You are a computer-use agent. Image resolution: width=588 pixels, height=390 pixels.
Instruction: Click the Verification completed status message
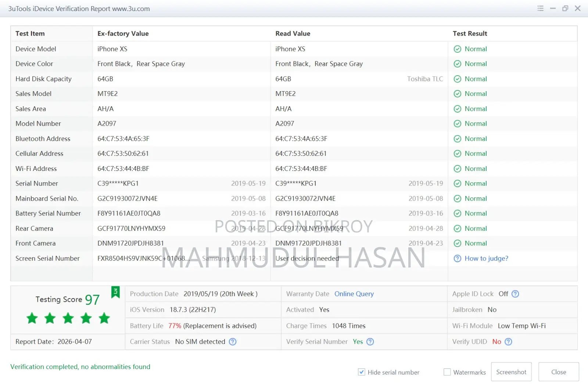tap(80, 366)
